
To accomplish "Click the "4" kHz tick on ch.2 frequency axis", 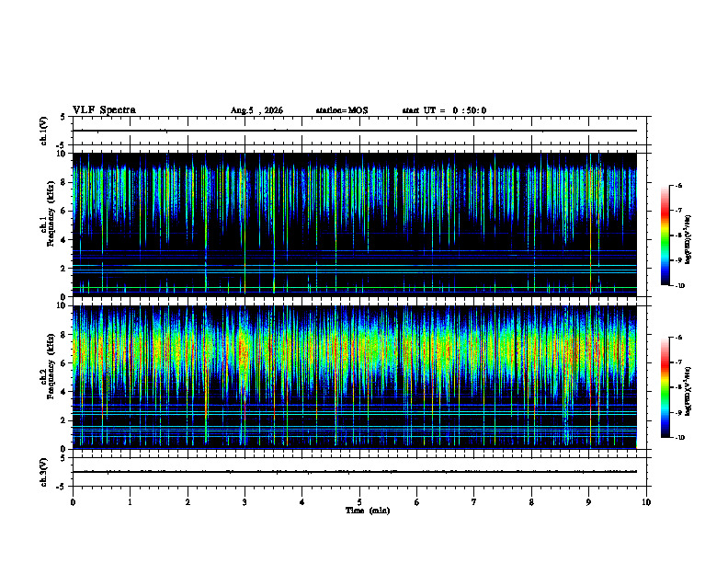I will [x=64, y=392].
